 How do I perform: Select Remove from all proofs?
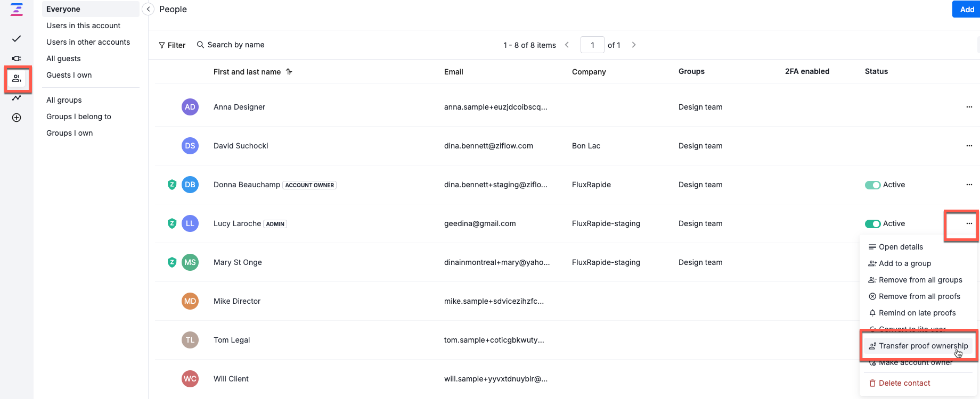pyautogui.click(x=919, y=296)
